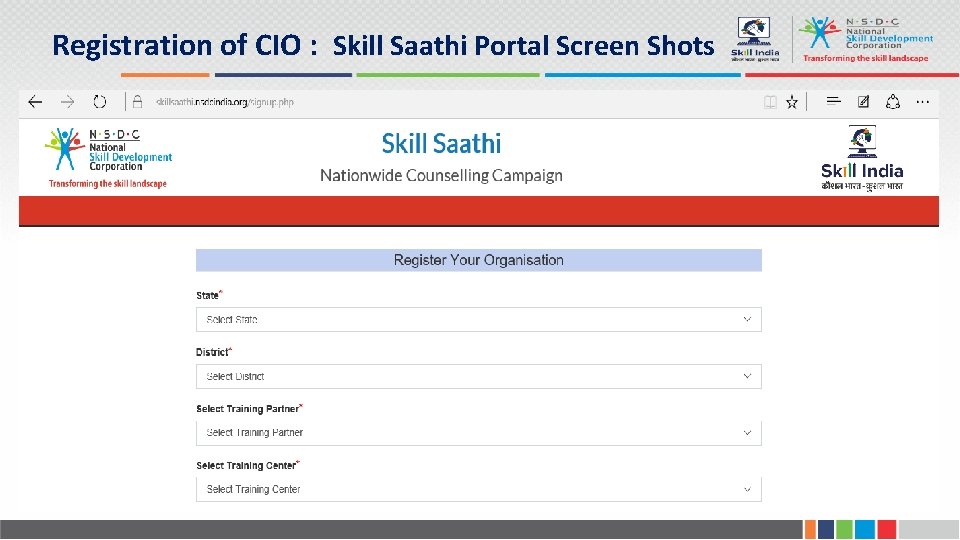This screenshot has height=540, width=960.
Task: Click the Nationwide Counselling Campaign subtitle
Action: (441, 176)
